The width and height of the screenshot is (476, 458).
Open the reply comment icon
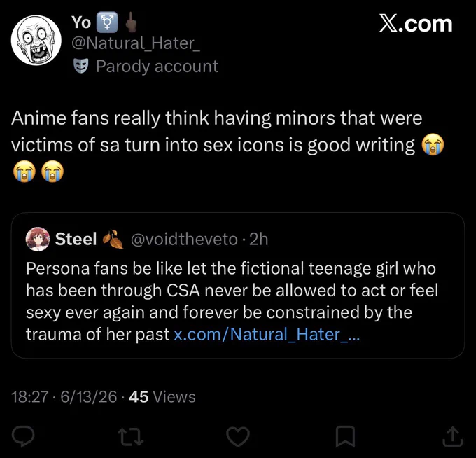[x=23, y=436]
